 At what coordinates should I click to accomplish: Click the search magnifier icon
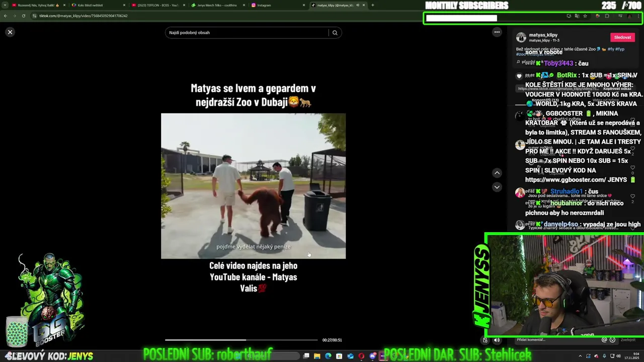335,33
